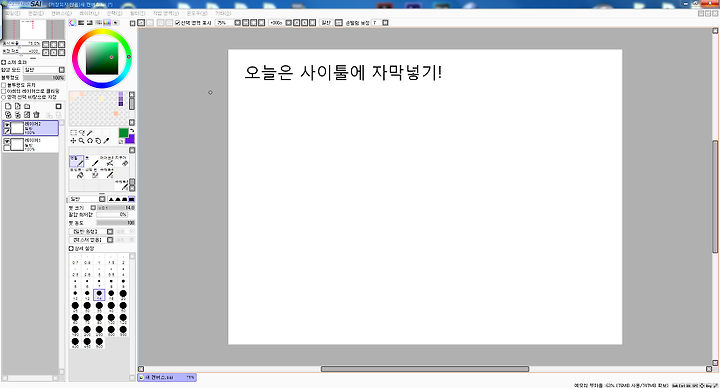The width and height of the screenshot is (720, 388).
Task: Show the RGB slider panel icon
Action: point(81,22)
